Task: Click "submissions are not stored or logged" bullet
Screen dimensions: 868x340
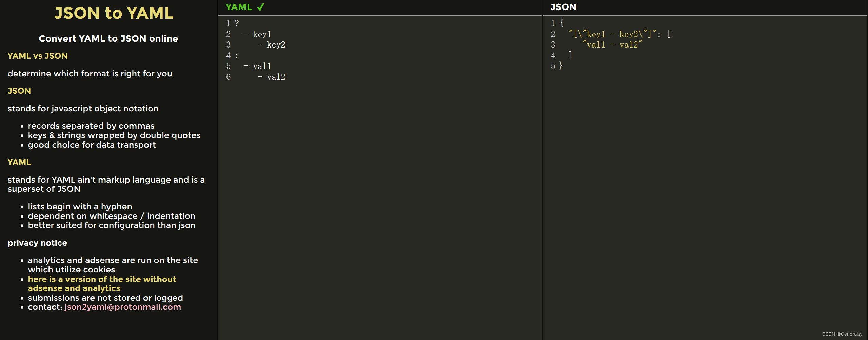Action: [x=105, y=298]
